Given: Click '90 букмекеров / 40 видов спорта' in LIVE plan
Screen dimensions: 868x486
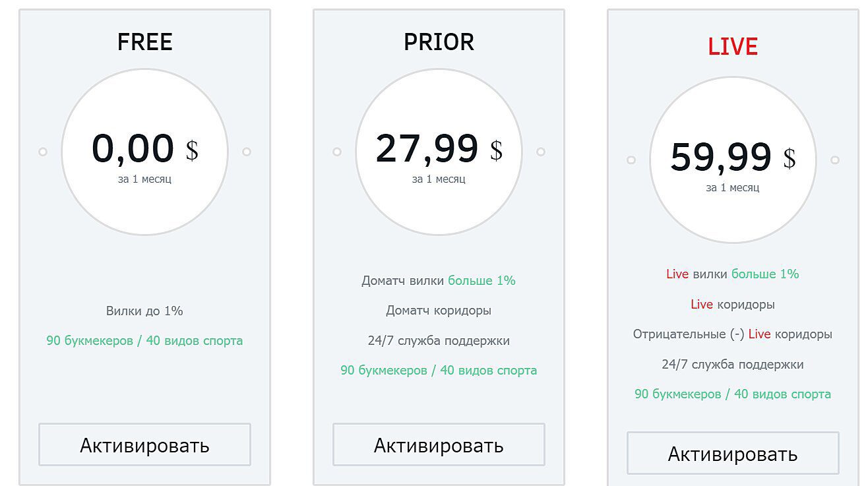Looking at the screenshot, I should pos(733,394).
